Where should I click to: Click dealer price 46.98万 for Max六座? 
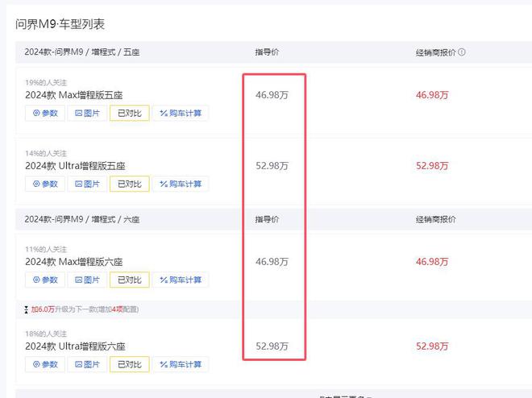pos(432,262)
